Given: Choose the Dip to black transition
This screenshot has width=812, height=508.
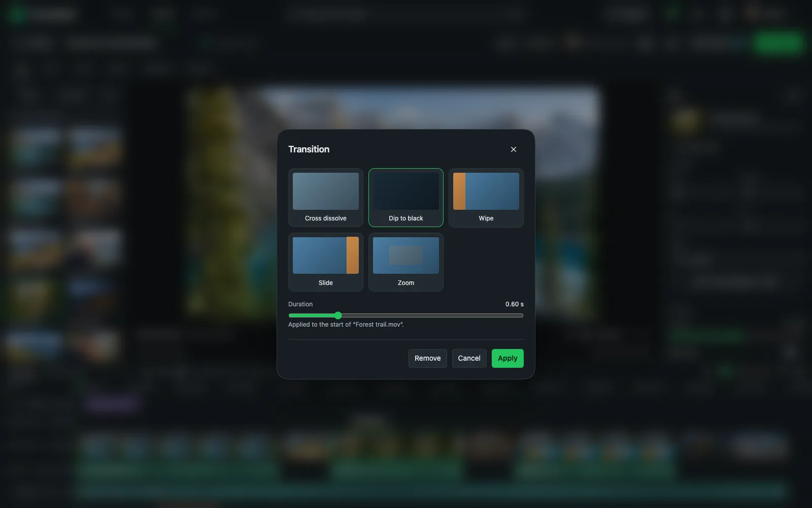Looking at the screenshot, I should click(406, 198).
